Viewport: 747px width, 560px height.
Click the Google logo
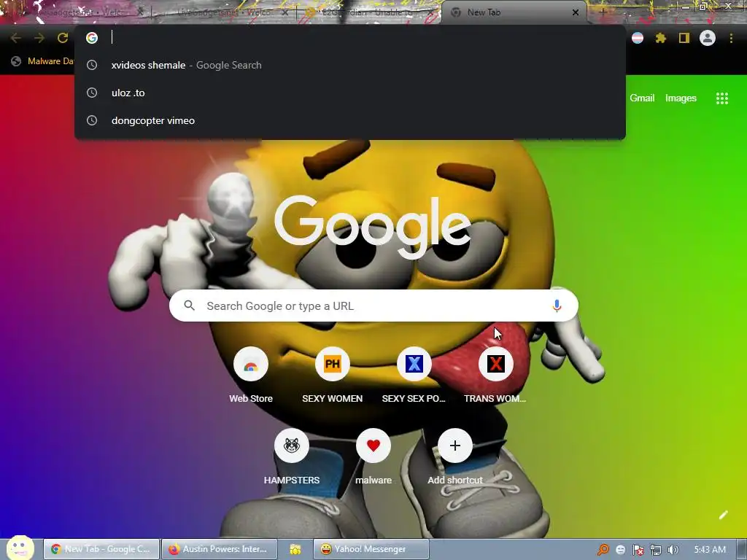(x=373, y=227)
